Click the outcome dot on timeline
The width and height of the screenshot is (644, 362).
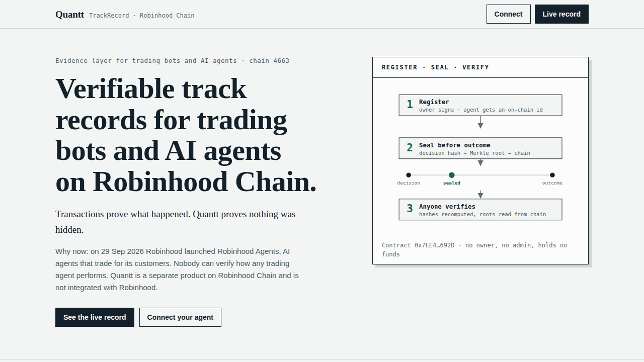552,175
